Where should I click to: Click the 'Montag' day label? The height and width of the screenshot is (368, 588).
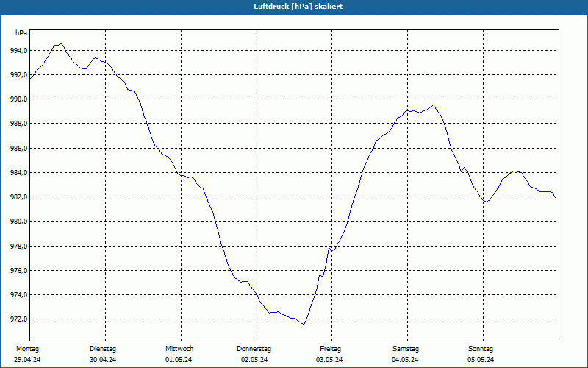coord(27,349)
